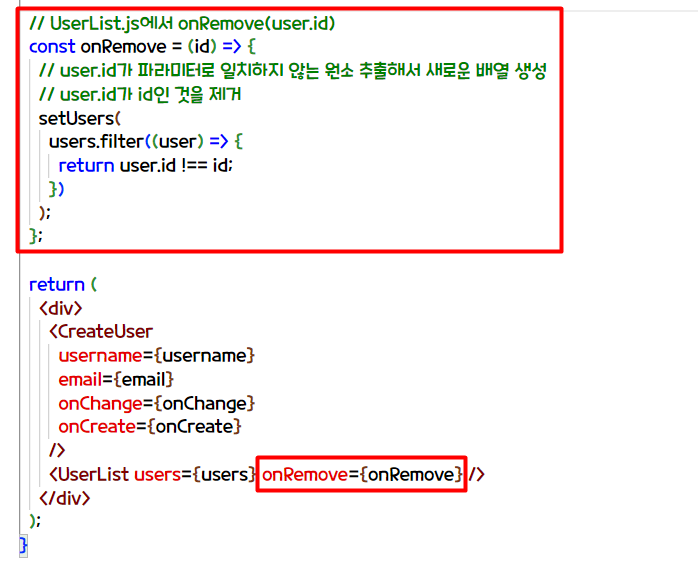Click the 'onCreate={onCreate}' prop
This screenshot has width=698, height=576.
click(150, 426)
